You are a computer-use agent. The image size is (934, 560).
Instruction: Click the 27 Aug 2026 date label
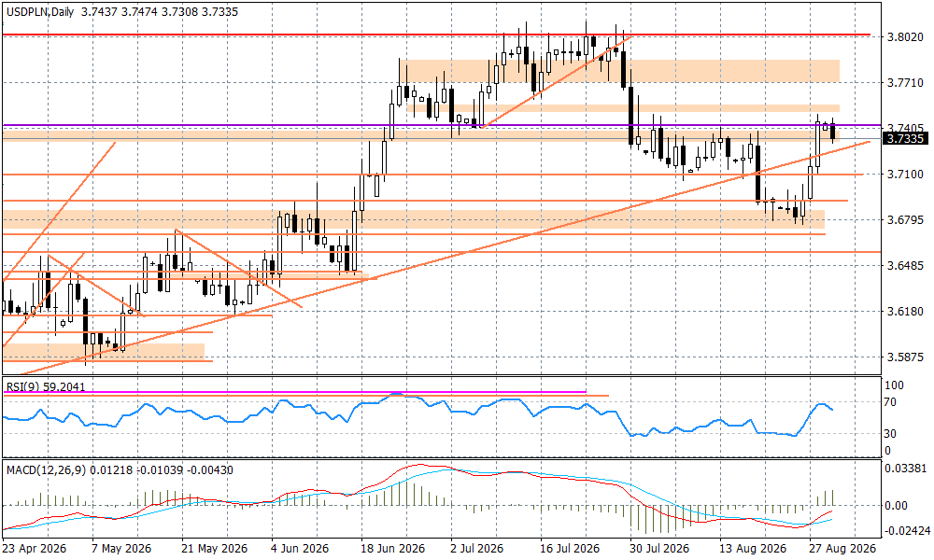[x=842, y=548]
